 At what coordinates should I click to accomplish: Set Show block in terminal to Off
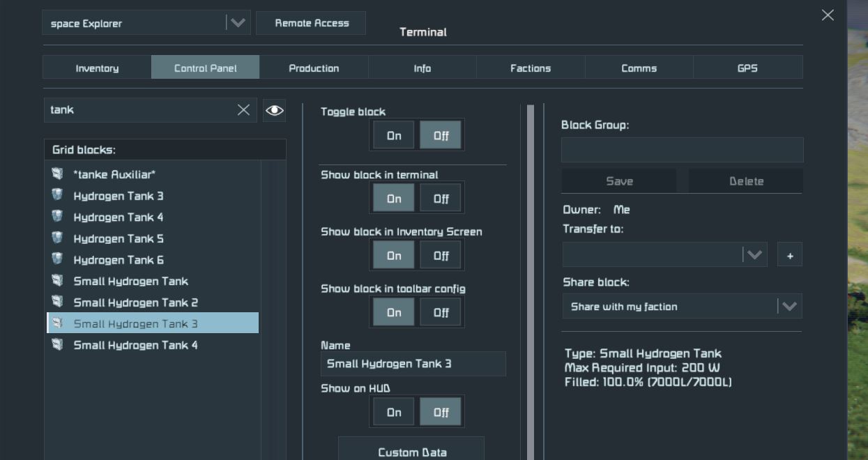click(441, 199)
